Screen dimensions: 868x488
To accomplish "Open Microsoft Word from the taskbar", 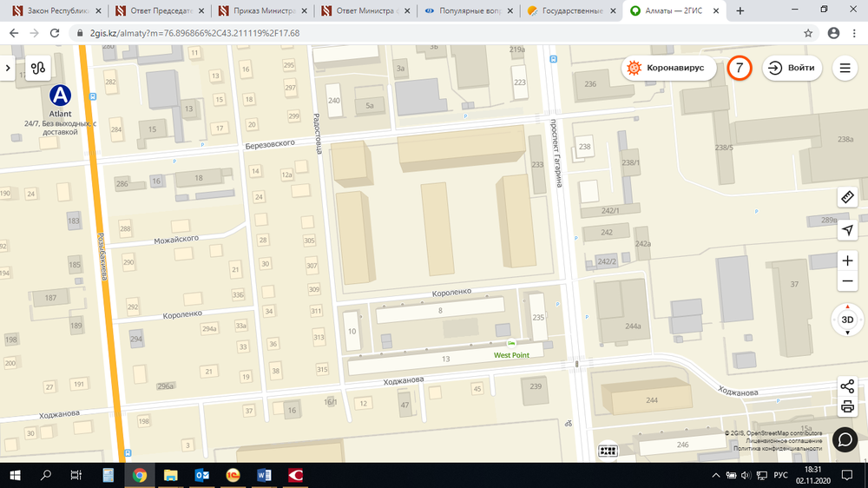I will pos(264,475).
